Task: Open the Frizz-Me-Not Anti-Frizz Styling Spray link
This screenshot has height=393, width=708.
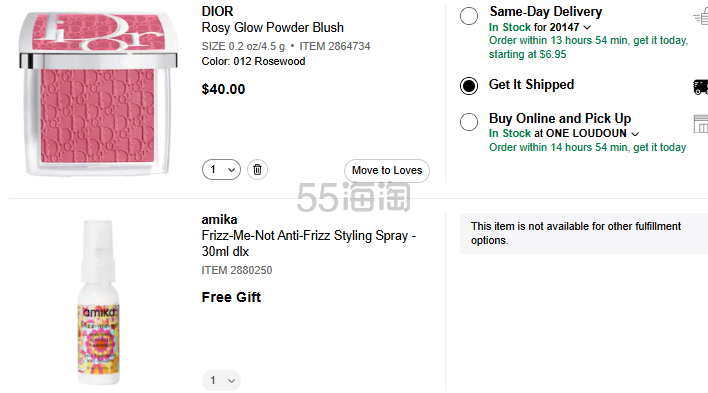Action: pos(309,243)
